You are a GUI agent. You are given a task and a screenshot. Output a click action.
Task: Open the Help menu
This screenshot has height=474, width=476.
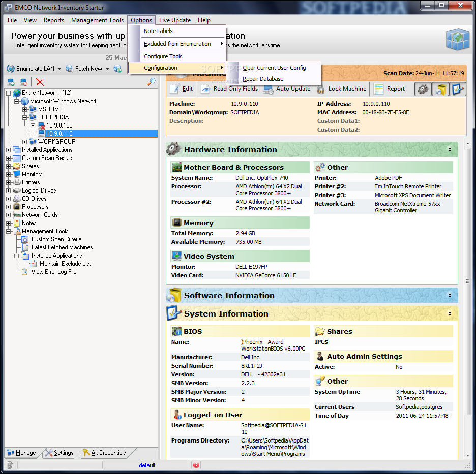click(204, 20)
